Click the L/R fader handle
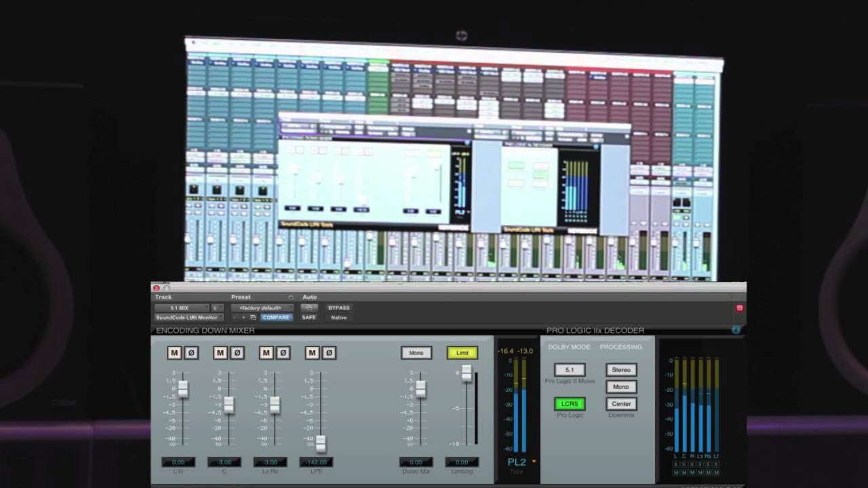Viewport: 868px width, 488px height. tap(182, 389)
